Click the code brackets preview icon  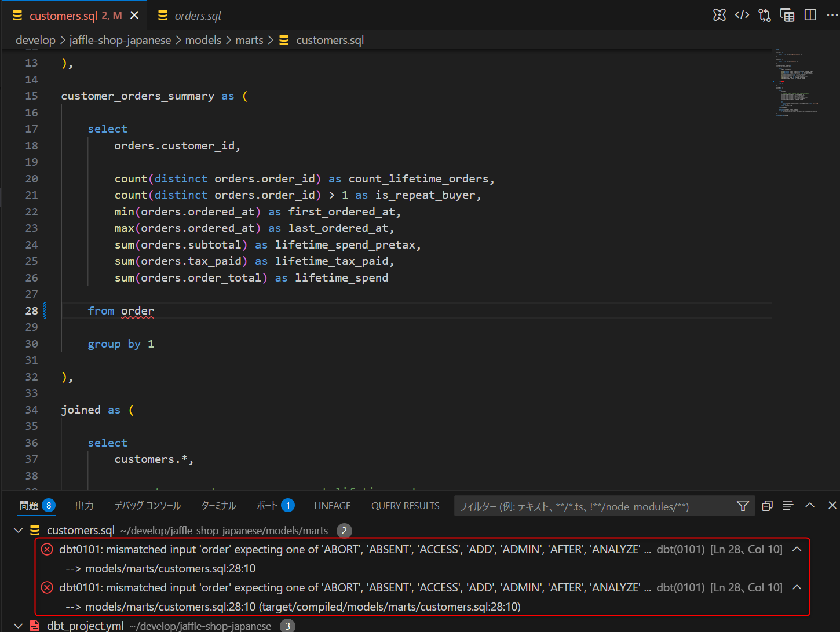coord(742,15)
